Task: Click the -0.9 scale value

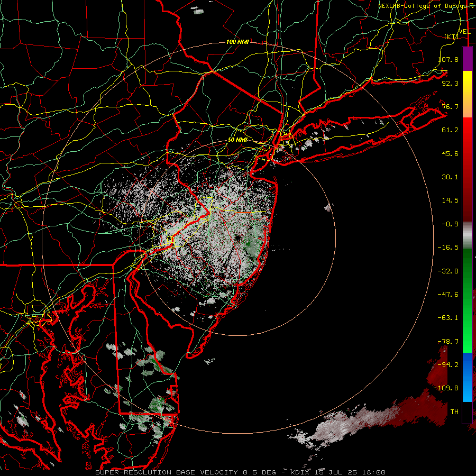Action: (x=450, y=224)
